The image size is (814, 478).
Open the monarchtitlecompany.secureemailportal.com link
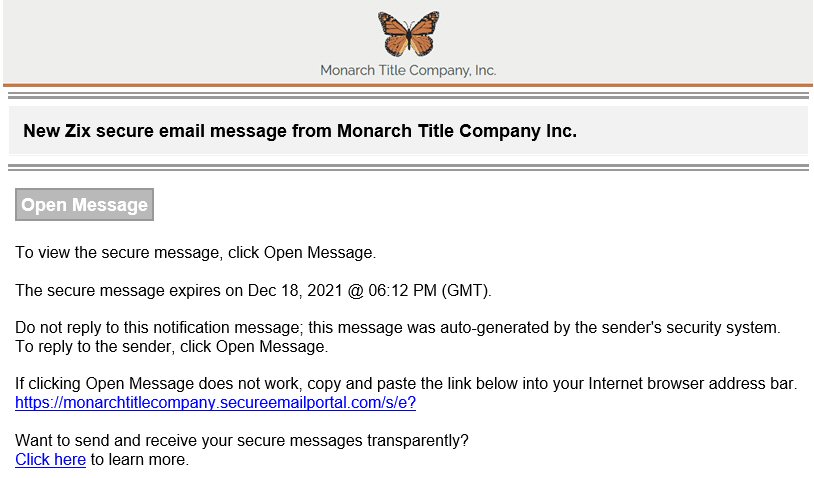(215, 403)
